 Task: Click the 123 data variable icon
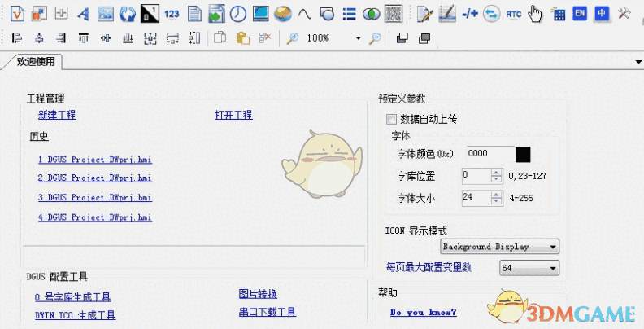pyautogui.click(x=172, y=14)
